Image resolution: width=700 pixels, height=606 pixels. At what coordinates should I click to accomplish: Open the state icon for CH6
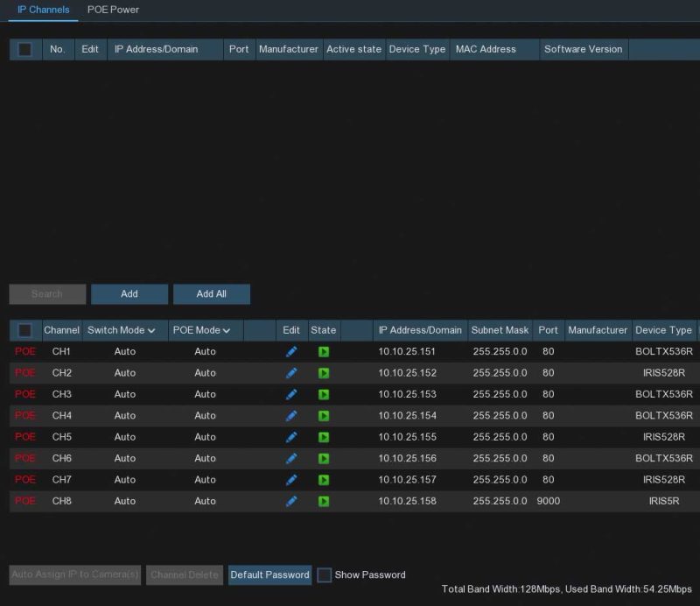pos(324,458)
